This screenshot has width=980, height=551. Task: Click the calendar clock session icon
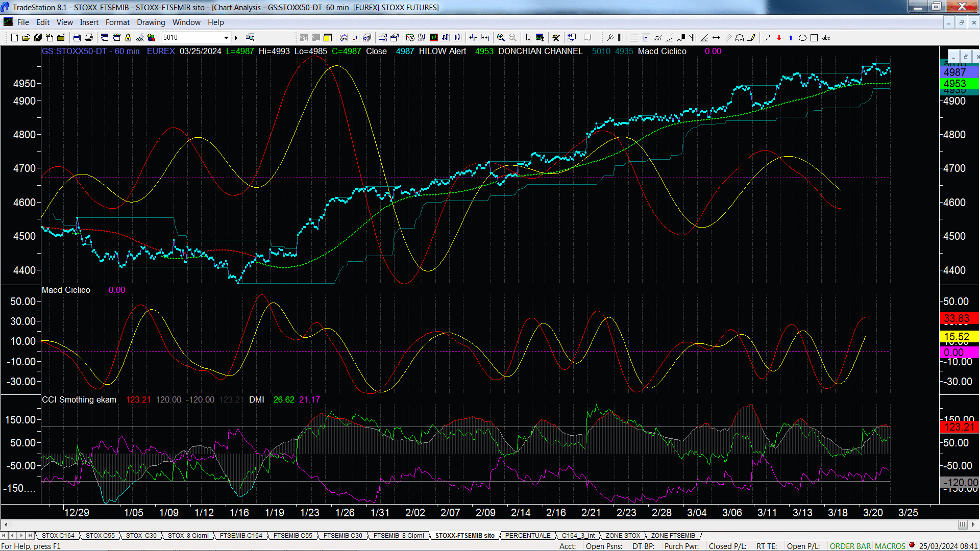(x=410, y=38)
